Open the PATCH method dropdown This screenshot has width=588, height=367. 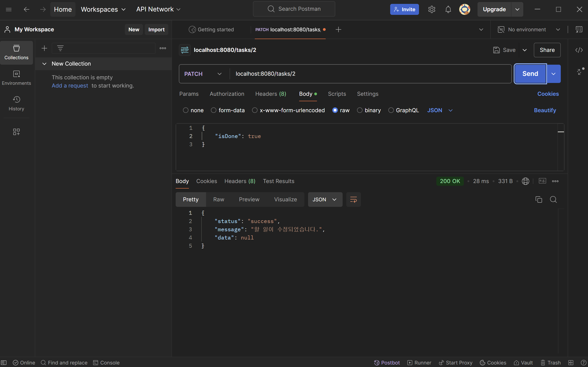tap(203, 74)
